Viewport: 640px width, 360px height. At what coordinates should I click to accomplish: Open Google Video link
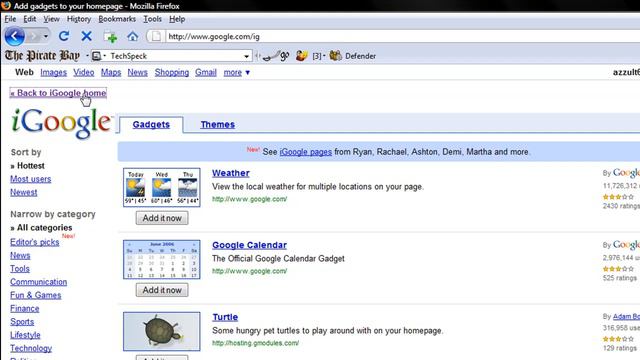[84, 72]
